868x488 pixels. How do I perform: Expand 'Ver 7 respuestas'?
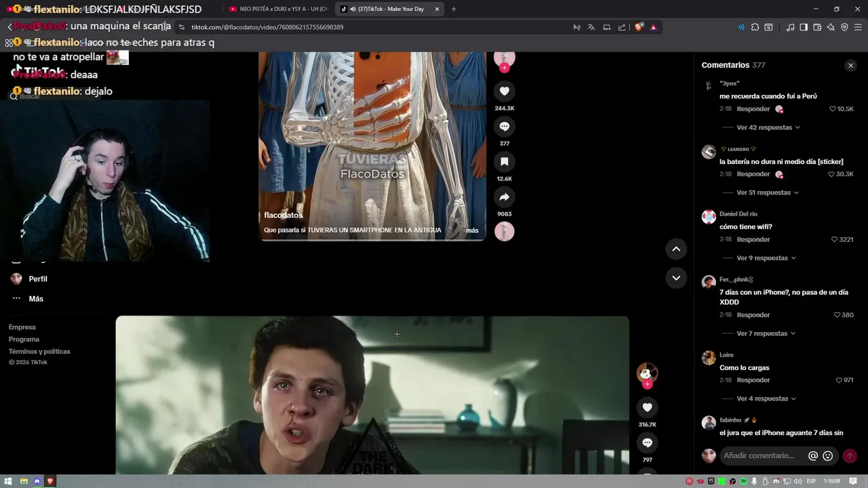766,333
